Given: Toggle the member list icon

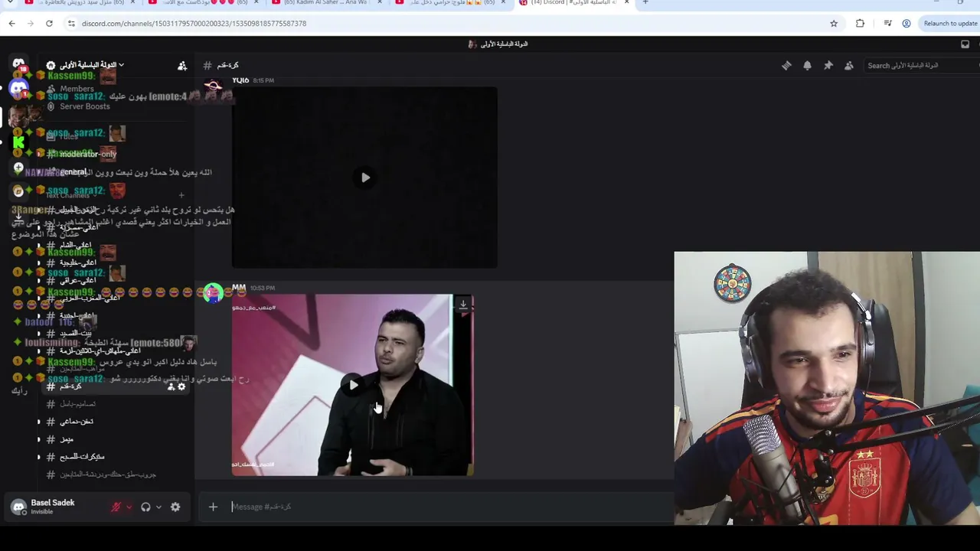Looking at the screenshot, I should pyautogui.click(x=848, y=66).
